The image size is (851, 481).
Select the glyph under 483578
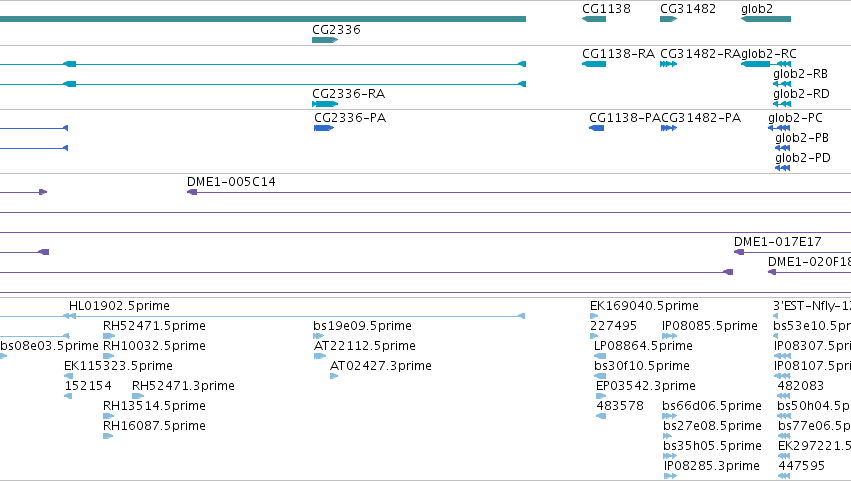click(x=601, y=416)
